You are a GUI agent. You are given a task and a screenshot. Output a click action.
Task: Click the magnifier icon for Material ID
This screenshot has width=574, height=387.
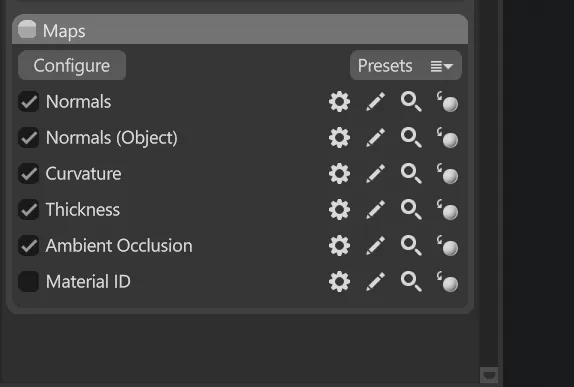coord(411,282)
